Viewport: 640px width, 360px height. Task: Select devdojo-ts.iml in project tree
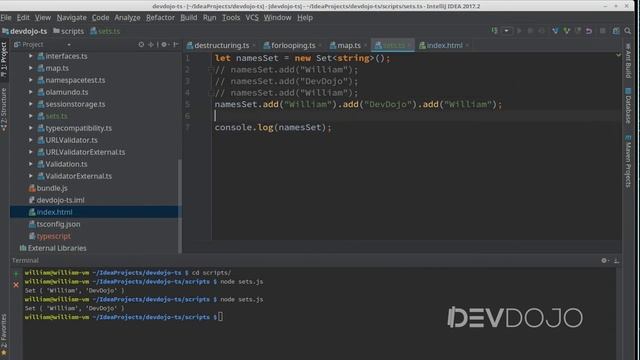(60, 200)
